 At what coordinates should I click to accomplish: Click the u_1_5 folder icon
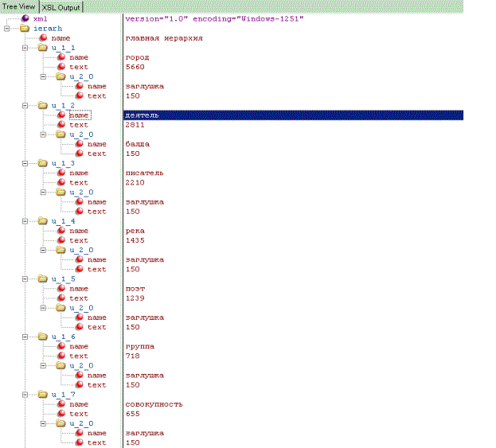[42, 279]
